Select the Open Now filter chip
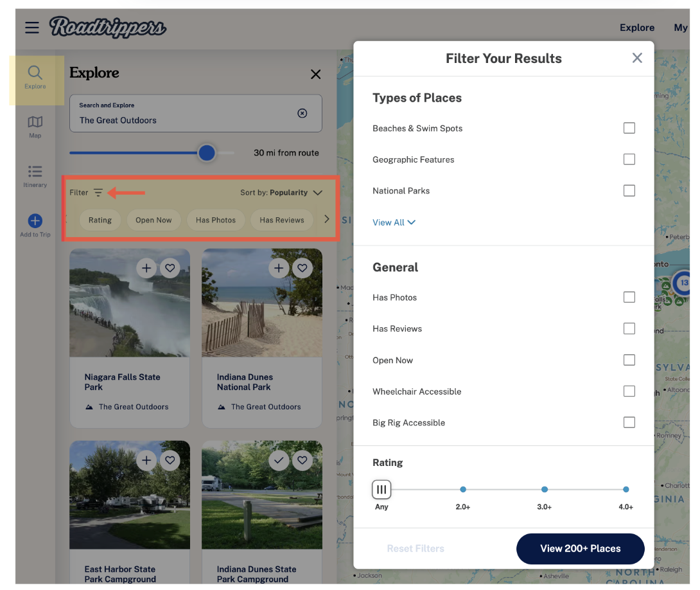 [153, 220]
